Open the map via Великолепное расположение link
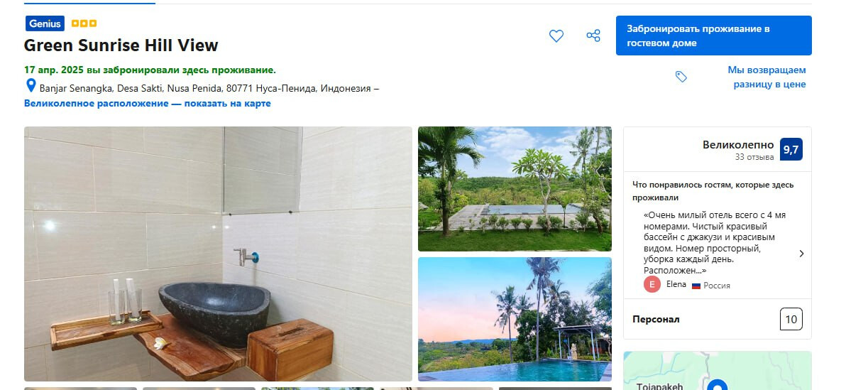 (x=147, y=103)
